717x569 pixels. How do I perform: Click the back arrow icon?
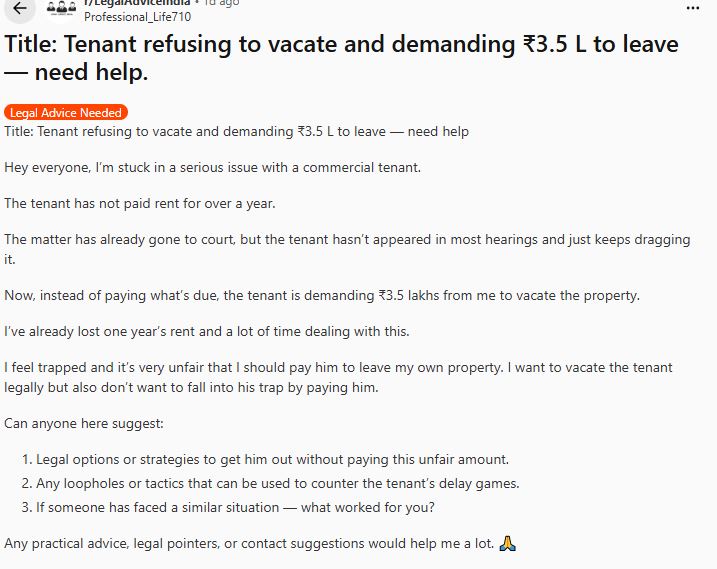(20, 8)
